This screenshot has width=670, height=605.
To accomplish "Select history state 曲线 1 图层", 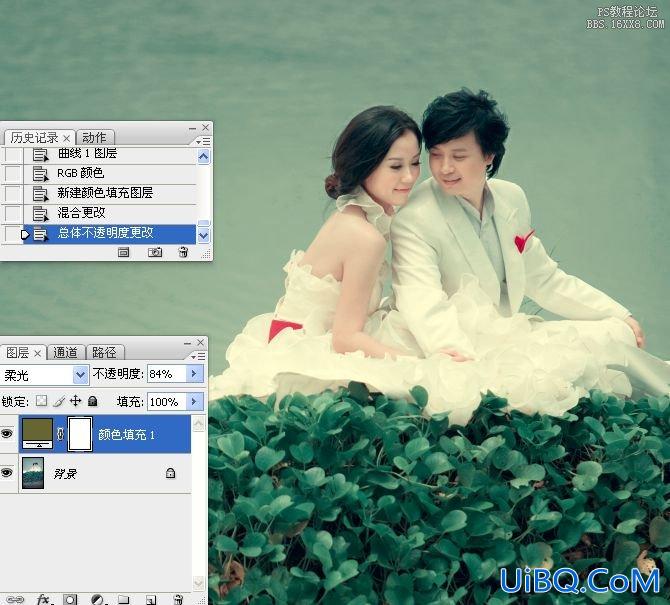I will [87, 153].
